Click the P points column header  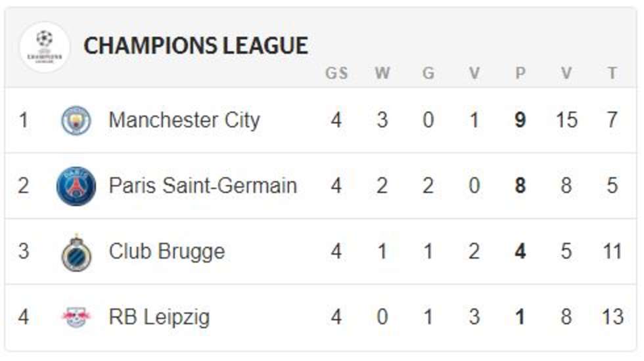pyautogui.click(x=520, y=73)
